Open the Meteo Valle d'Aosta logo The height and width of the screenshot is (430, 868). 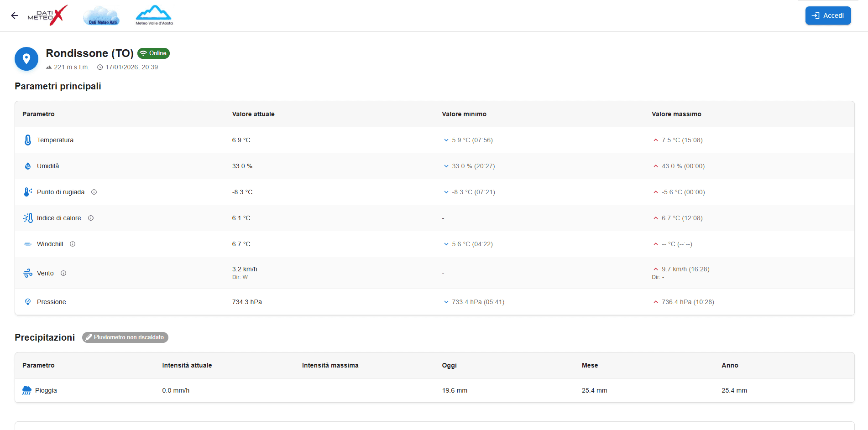pyautogui.click(x=154, y=16)
